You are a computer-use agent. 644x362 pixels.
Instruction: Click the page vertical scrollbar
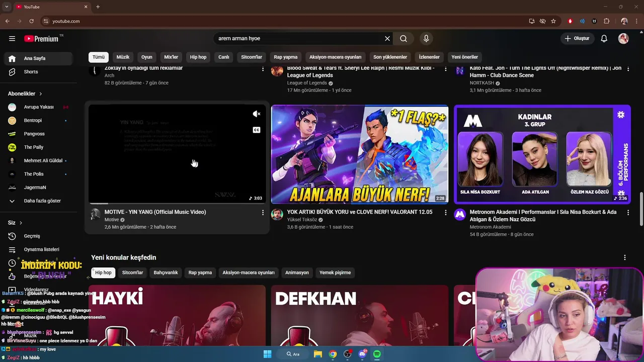(641, 209)
